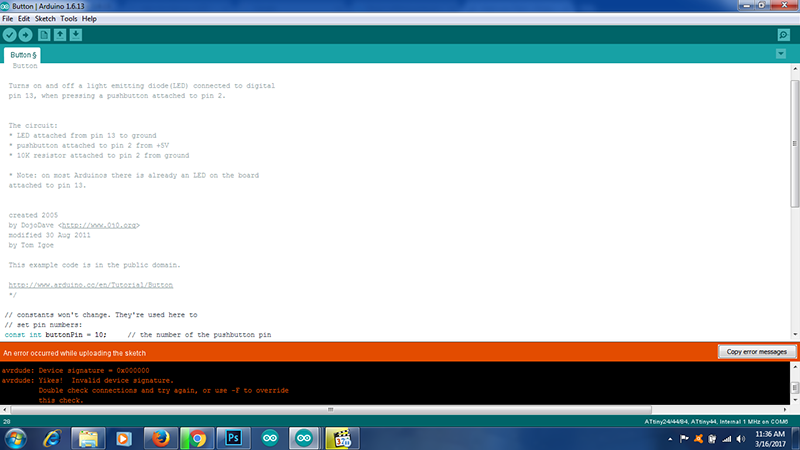This screenshot has height=450, width=800.
Task: Click the editor vertical scrollbar thumb
Action: pyautogui.click(x=794, y=143)
